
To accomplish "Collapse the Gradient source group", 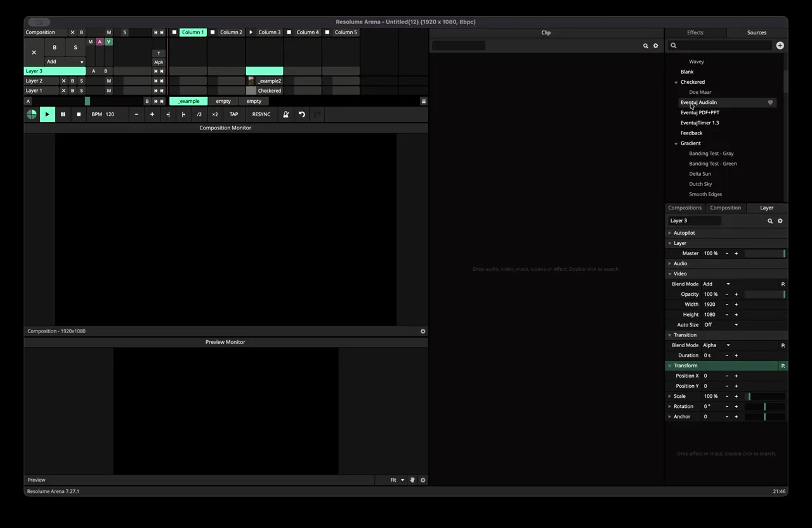I will (x=676, y=143).
